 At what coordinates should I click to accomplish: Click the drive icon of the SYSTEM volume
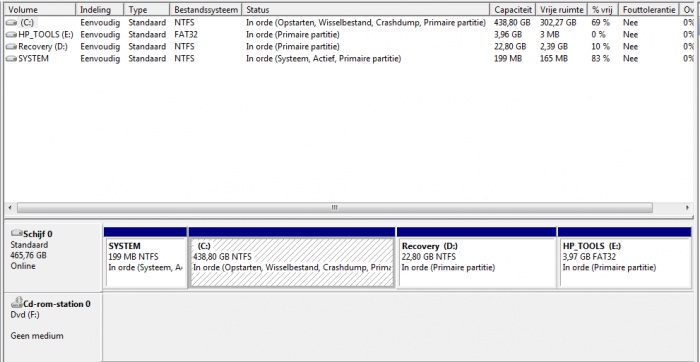(x=12, y=58)
